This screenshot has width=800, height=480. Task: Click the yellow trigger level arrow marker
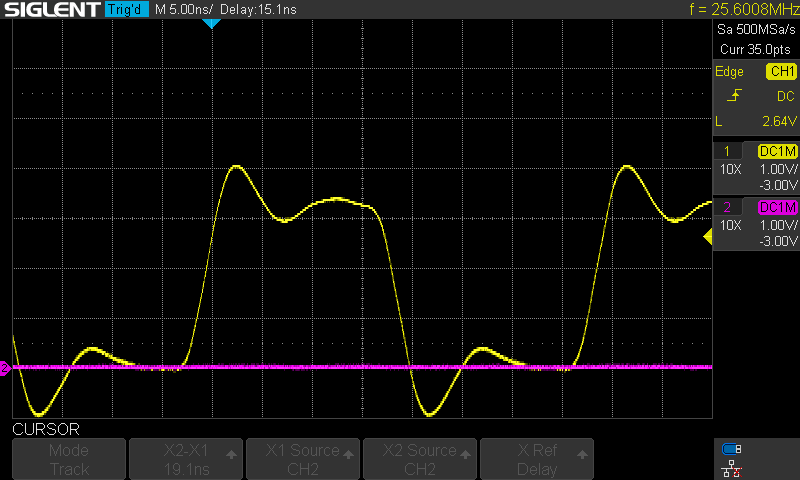point(708,237)
